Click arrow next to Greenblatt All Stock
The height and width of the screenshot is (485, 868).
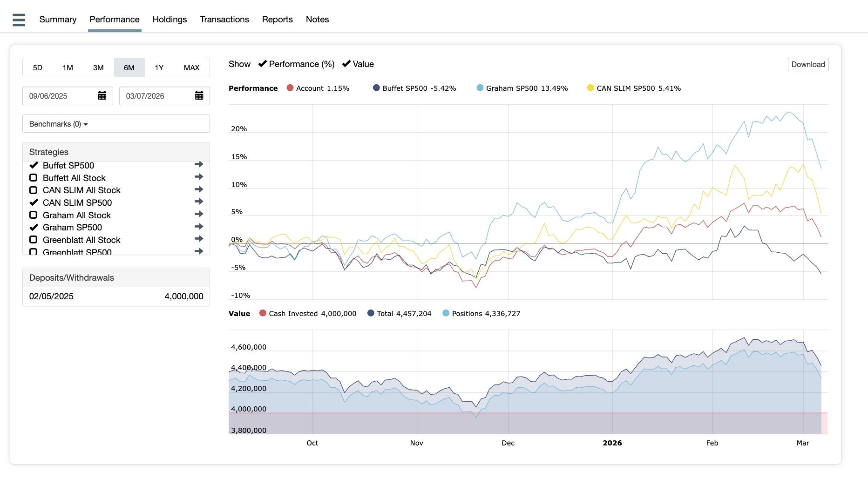pos(199,239)
